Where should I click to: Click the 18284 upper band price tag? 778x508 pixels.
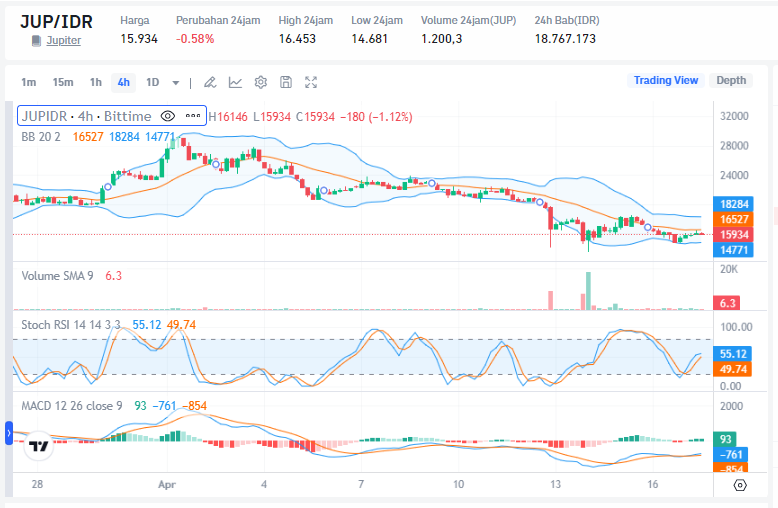coord(733,204)
